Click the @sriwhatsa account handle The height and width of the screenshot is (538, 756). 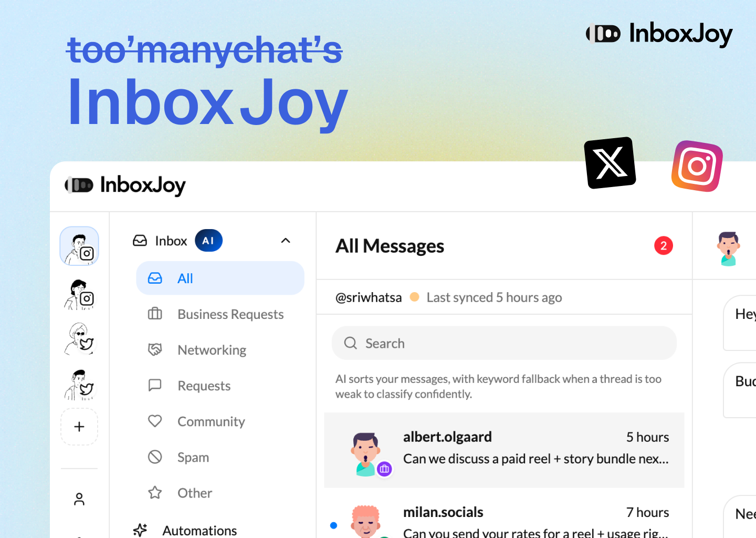click(x=369, y=297)
